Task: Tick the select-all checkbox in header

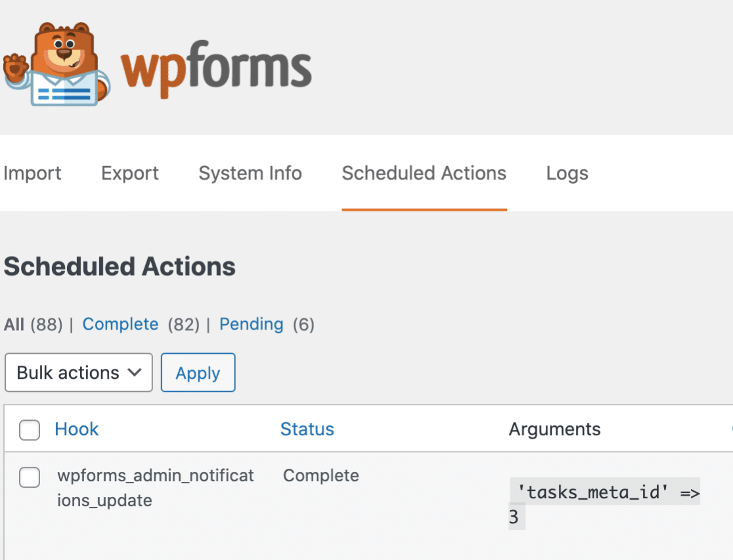Action: 30,430
